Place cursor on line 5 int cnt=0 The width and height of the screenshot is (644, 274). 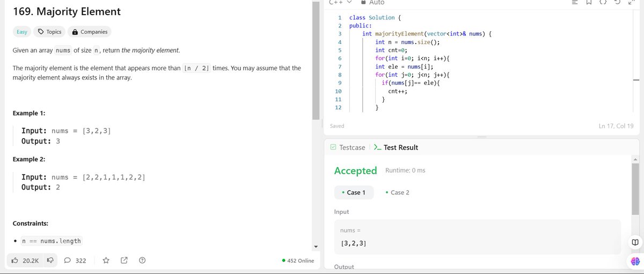pos(392,50)
